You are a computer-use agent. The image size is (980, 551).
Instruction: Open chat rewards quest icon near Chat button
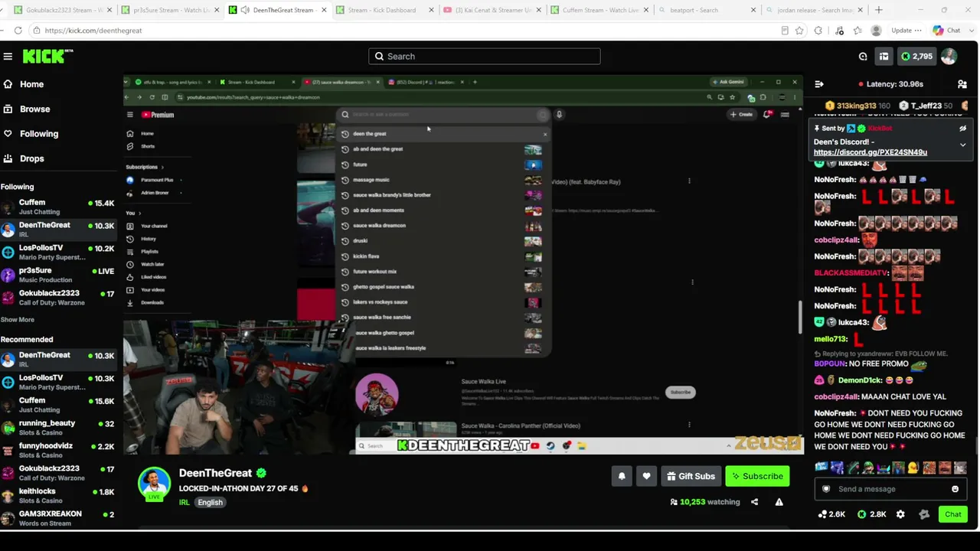(x=924, y=514)
